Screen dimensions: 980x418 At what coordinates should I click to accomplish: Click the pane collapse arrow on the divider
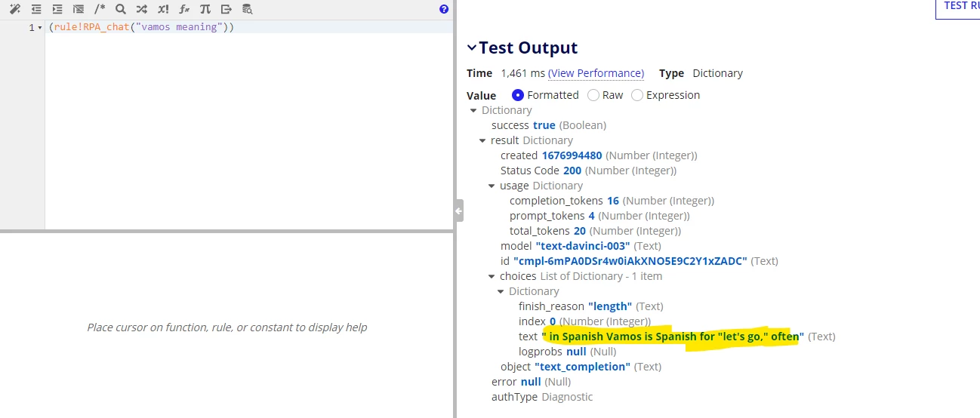(458, 211)
